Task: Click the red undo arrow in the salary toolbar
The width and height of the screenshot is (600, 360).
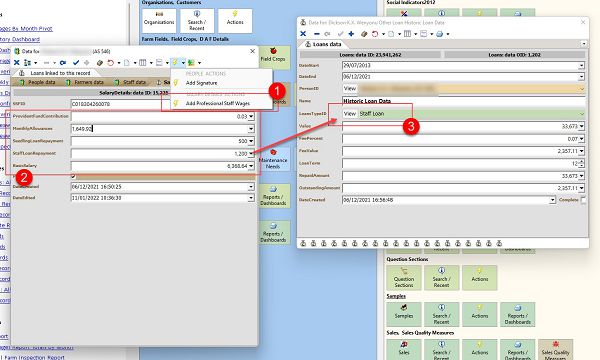Action: click(111, 63)
